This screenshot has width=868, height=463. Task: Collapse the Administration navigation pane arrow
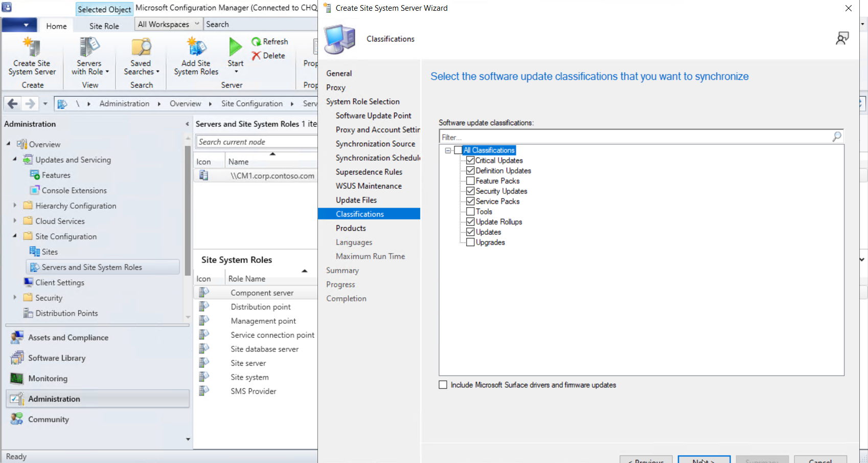[x=187, y=124]
